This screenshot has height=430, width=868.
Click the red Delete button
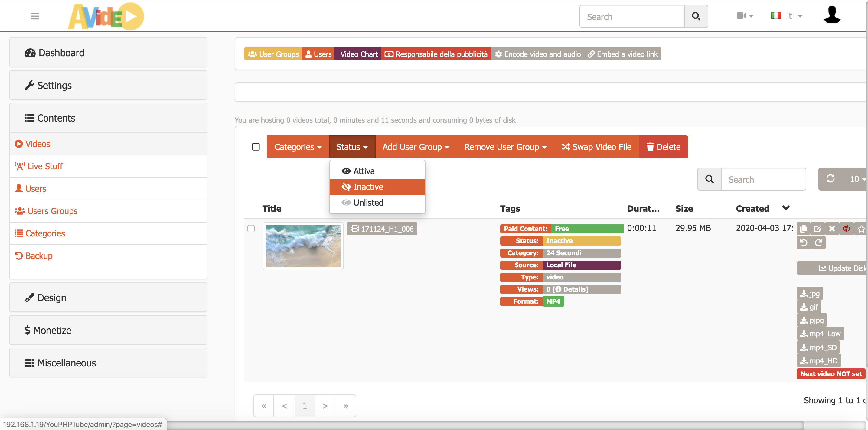tap(664, 147)
